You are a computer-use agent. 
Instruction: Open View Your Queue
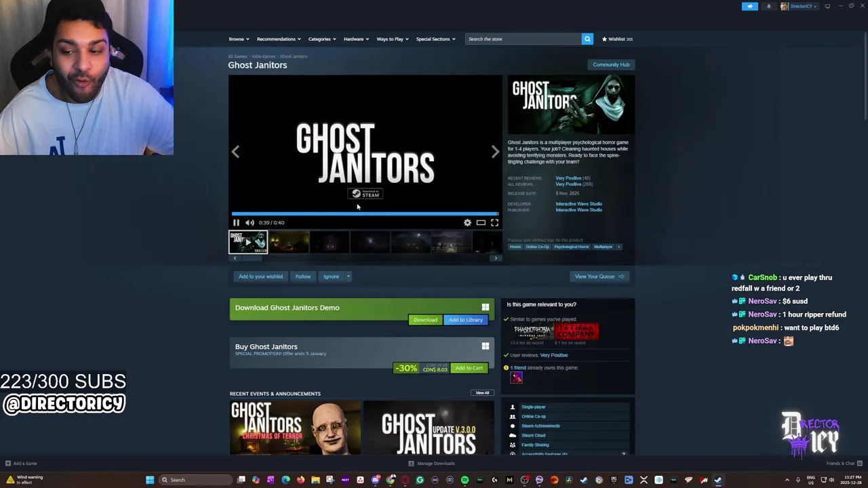(x=599, y=277)
